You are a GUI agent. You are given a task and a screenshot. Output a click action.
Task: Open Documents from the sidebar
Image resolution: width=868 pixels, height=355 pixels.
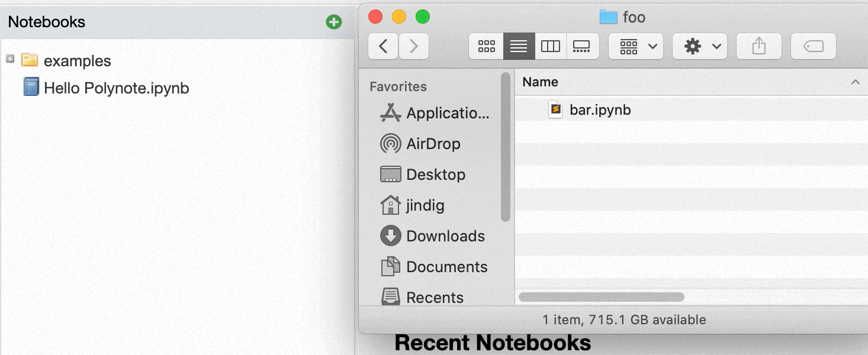(x=447, y=266)
